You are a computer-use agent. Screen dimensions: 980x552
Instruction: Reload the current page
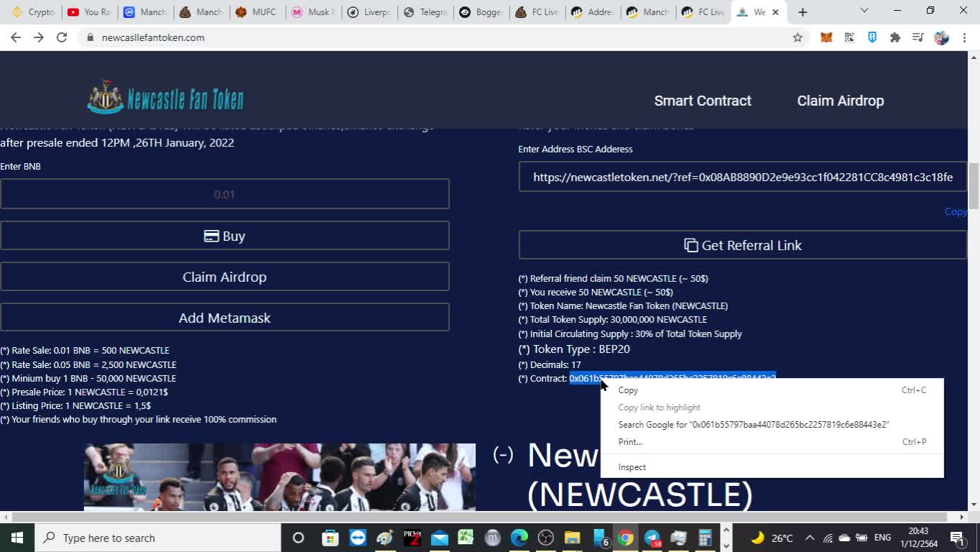[62, 37]
